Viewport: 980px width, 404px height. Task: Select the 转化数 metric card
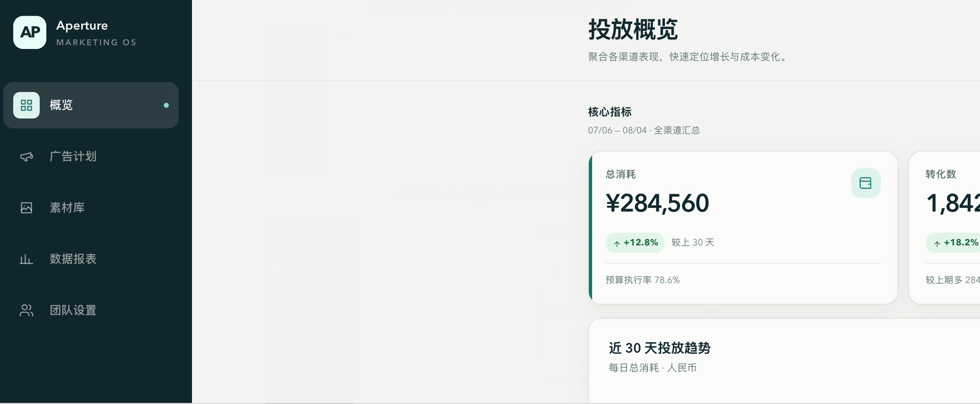[x=944, y=228]
